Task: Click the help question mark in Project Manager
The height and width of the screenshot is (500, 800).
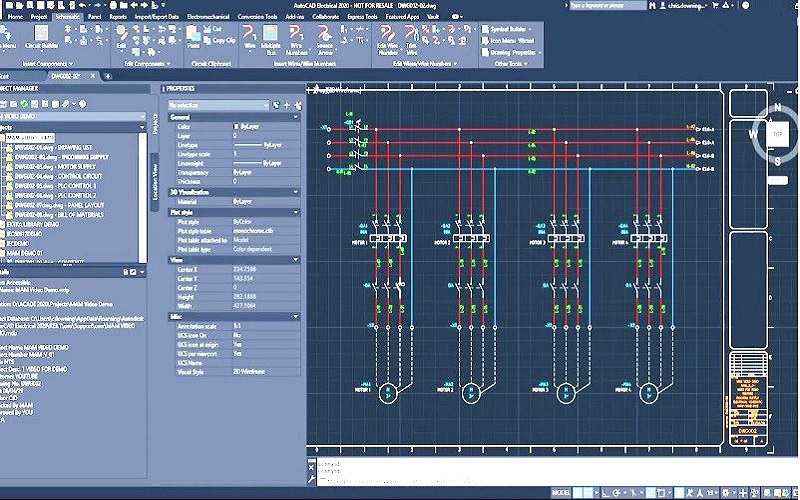Action: (x=82, y=104)
